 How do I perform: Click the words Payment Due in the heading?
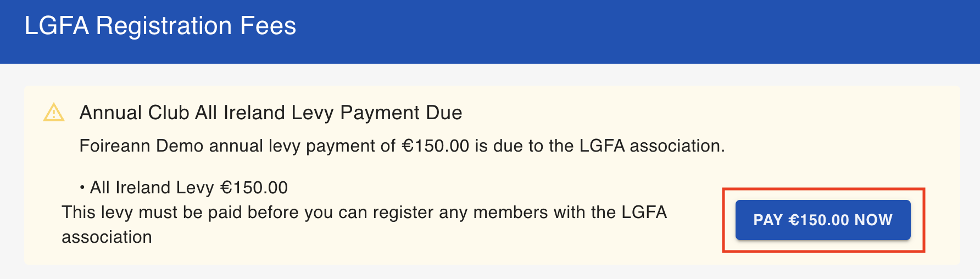point(401,113)
